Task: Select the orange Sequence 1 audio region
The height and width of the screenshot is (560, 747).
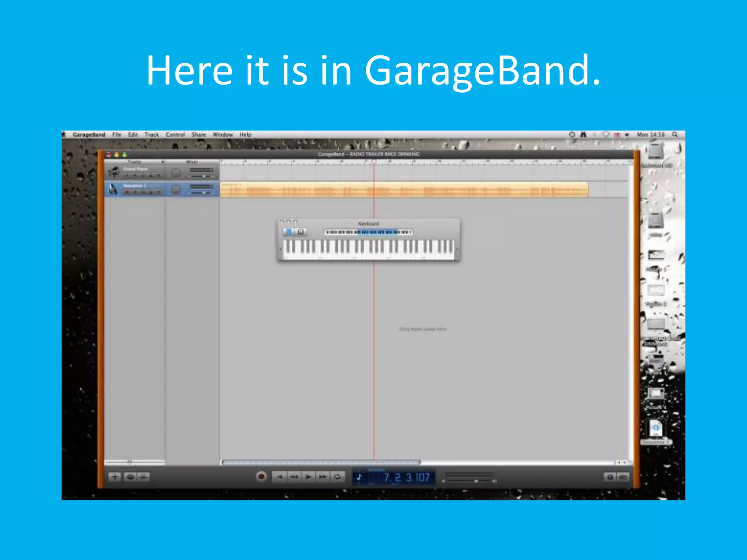Action: 404,190
